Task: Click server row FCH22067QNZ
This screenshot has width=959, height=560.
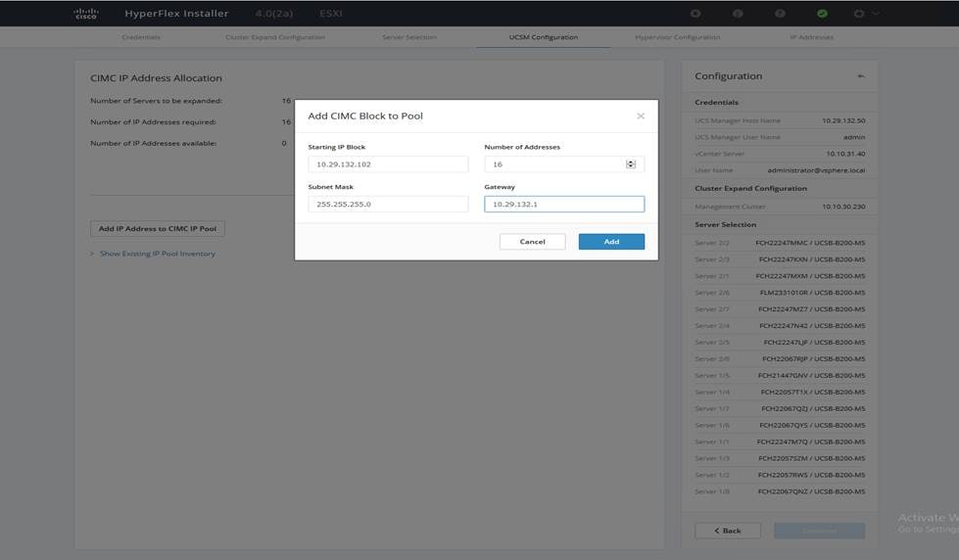Action: point(780,491)
